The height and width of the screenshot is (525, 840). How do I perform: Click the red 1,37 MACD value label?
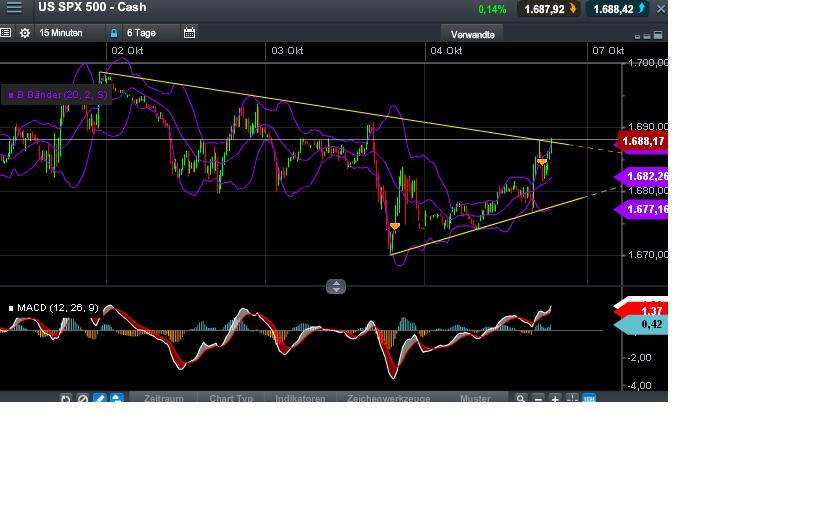click(x=642, y=310)
